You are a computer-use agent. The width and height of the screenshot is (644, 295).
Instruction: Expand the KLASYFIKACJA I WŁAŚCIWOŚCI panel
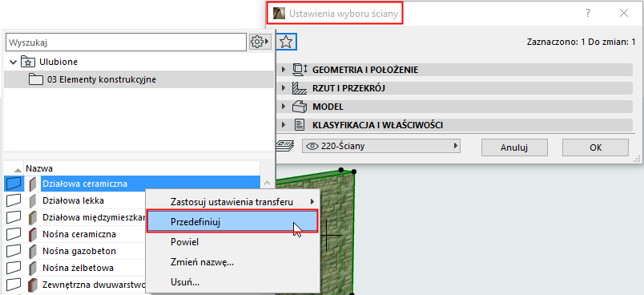283,125
